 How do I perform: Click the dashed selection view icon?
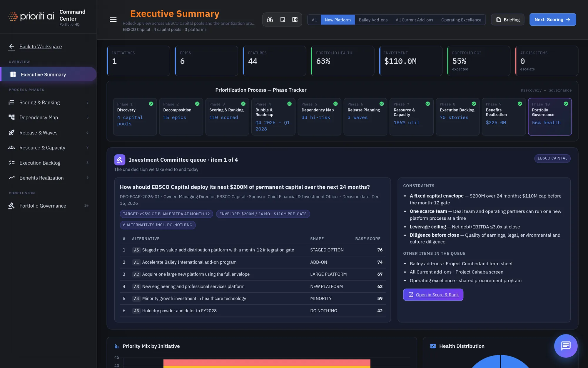(x=282, y=20)
